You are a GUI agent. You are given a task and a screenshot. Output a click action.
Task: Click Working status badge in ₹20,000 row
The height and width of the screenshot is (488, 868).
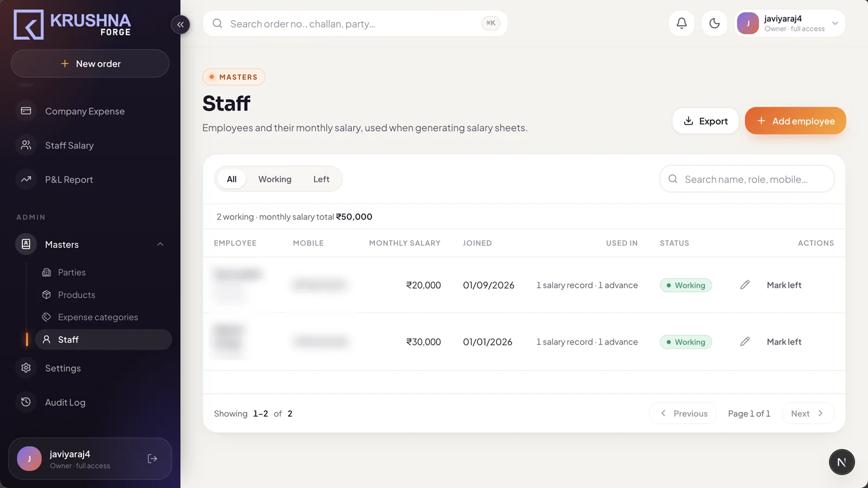tap(686, 285)
